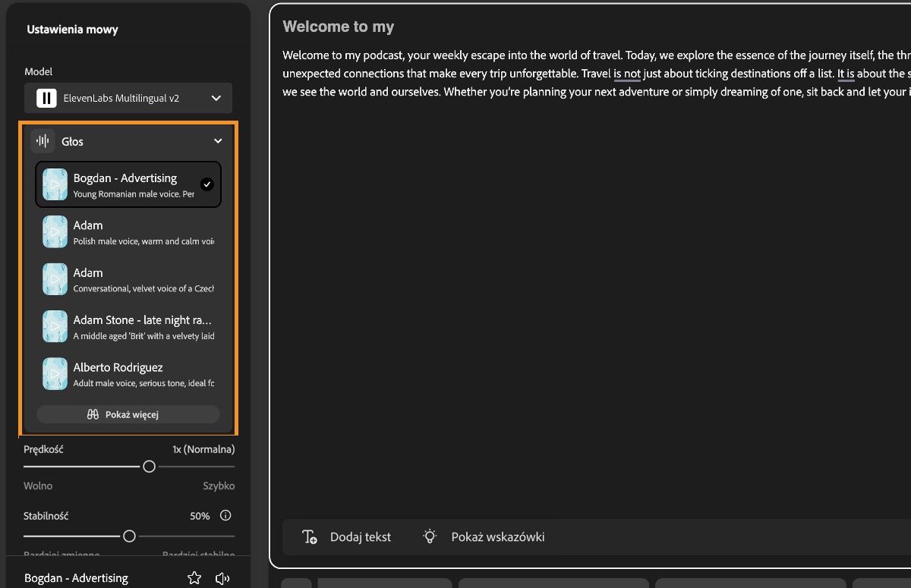Viewport: 911px width, 588px height.
Task: Play preview of the Czech Adam voice
Action: (x=54, y=278)
